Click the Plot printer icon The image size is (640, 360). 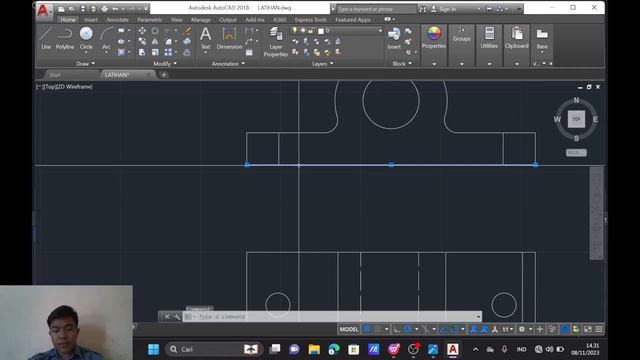coord(104,9)
